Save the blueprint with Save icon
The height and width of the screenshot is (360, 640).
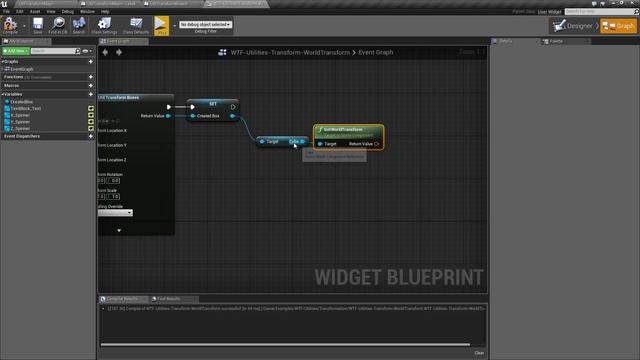[38, 25]
